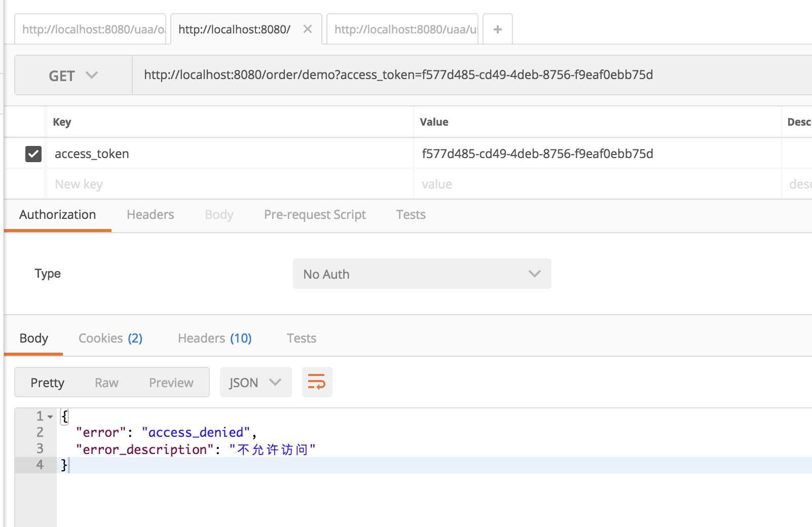Image resolution: width=812 pixels, height=527 pixels.
Task: Toggle the response line wrap icon
Action: click(x=317, y=382)
